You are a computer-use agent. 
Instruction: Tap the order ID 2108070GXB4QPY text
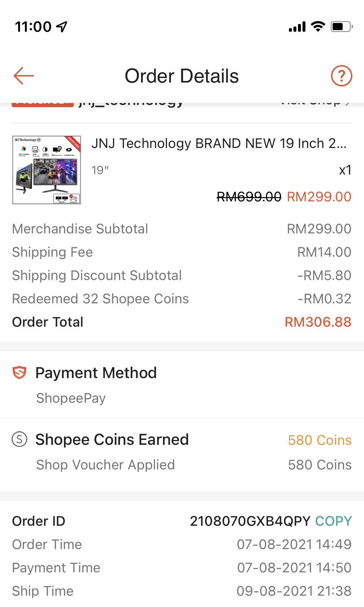click(x=250, y=521)
